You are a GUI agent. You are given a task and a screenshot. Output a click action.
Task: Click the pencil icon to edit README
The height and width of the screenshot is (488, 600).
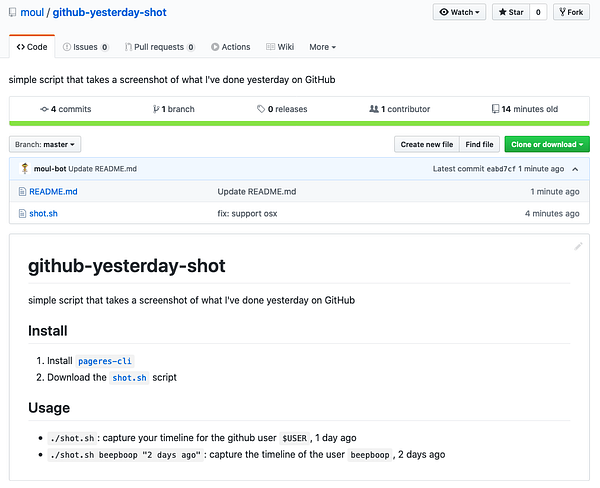pyautogui.click(x=578, y=246)
